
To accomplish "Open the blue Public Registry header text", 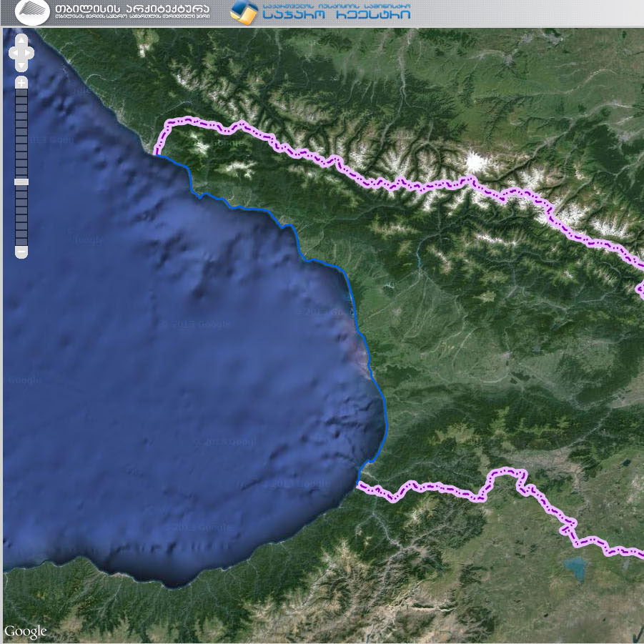I will pyautogui.click(x=336, y=12).
